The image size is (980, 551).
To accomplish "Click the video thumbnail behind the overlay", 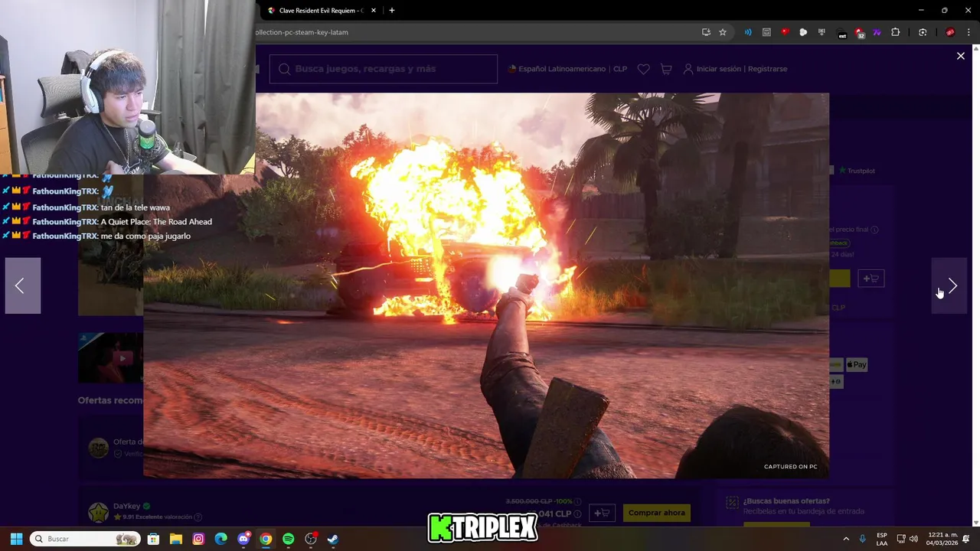I will 111,357.
